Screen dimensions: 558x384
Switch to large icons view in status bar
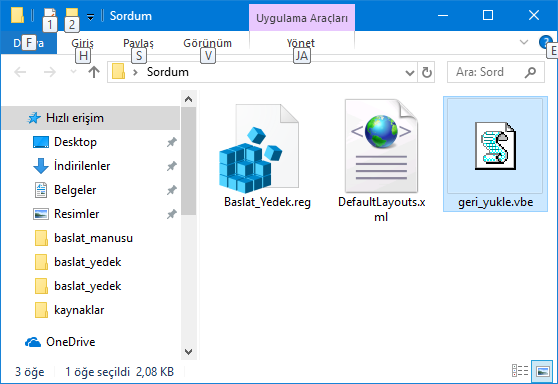[x=542, y=371]
